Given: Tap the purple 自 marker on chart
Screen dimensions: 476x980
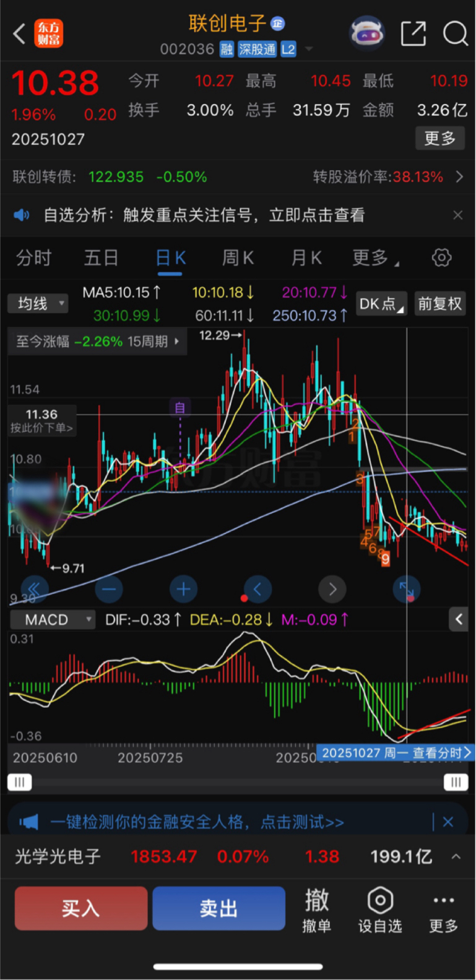Looking at the screenshot, I should 180,408.
